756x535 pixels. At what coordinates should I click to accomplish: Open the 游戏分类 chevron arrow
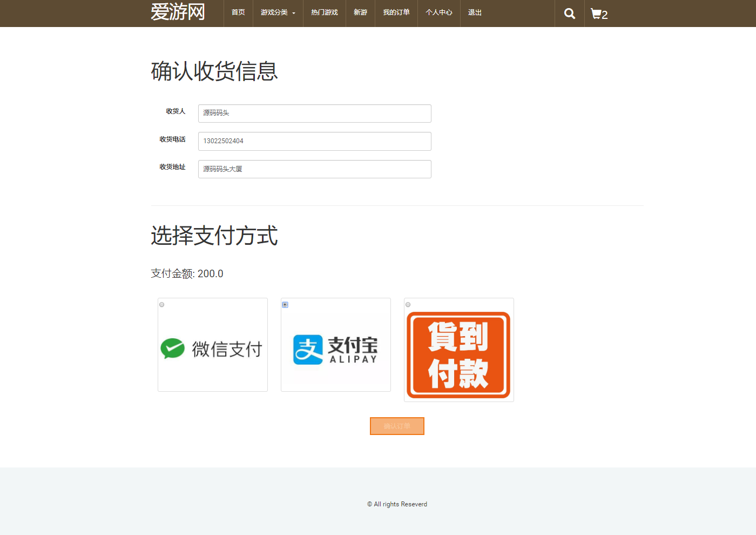294,14
